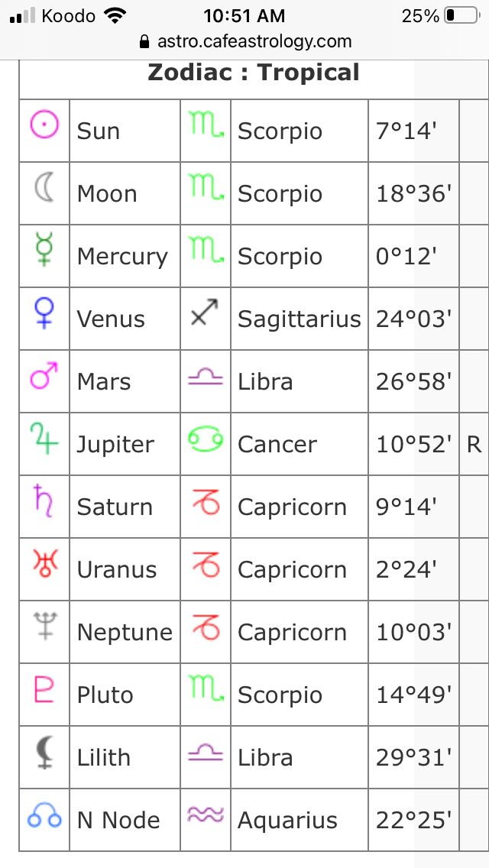This screenshot has height=868, width=489.
Task: Click the Sagittarius arrow sign icon
Action: point(205,313)
